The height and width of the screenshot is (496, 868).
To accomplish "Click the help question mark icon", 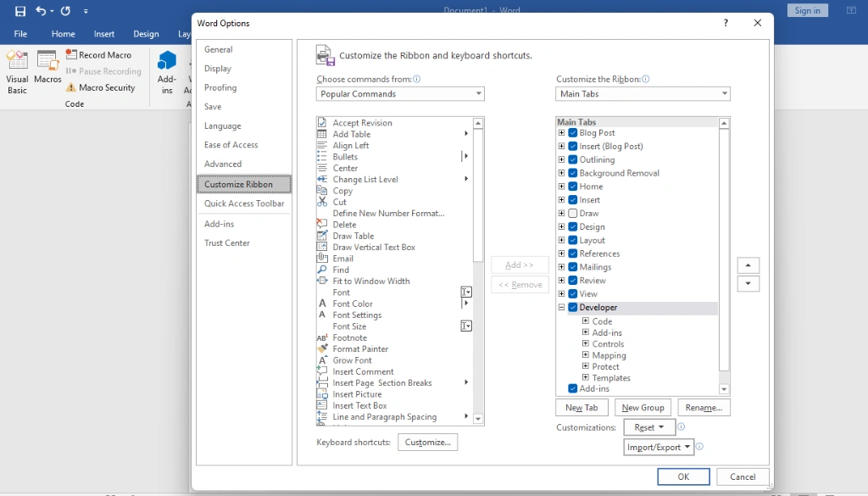I will 726,23.
